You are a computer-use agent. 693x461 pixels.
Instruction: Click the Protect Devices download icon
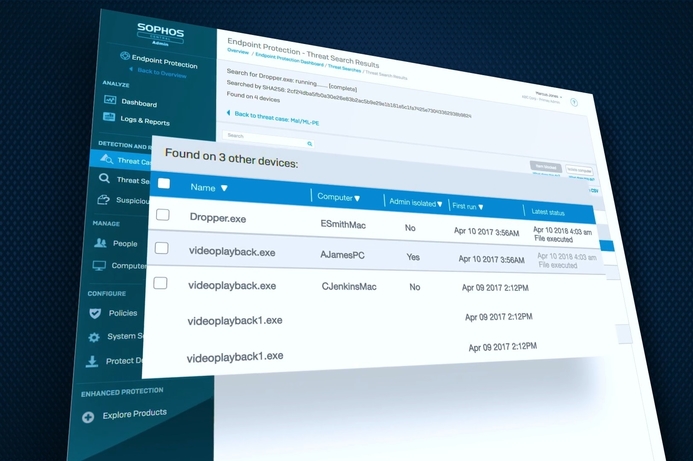tap(91, 362)
